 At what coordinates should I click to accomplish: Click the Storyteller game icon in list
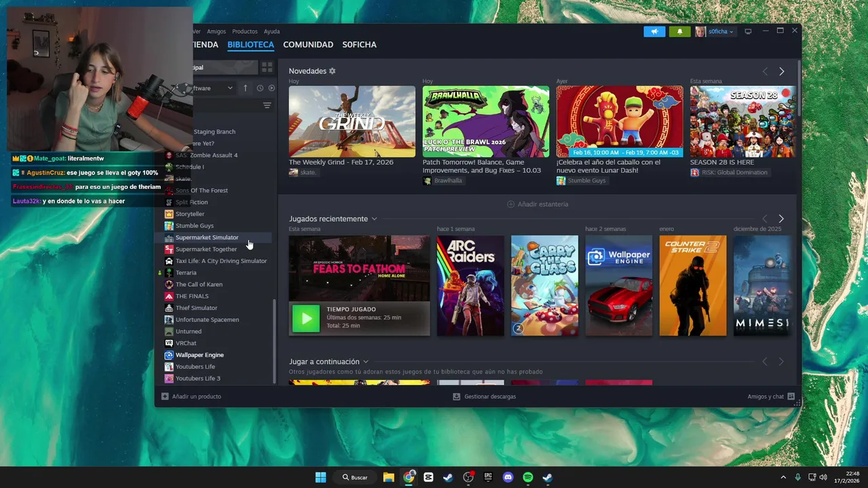coord(169,214)
